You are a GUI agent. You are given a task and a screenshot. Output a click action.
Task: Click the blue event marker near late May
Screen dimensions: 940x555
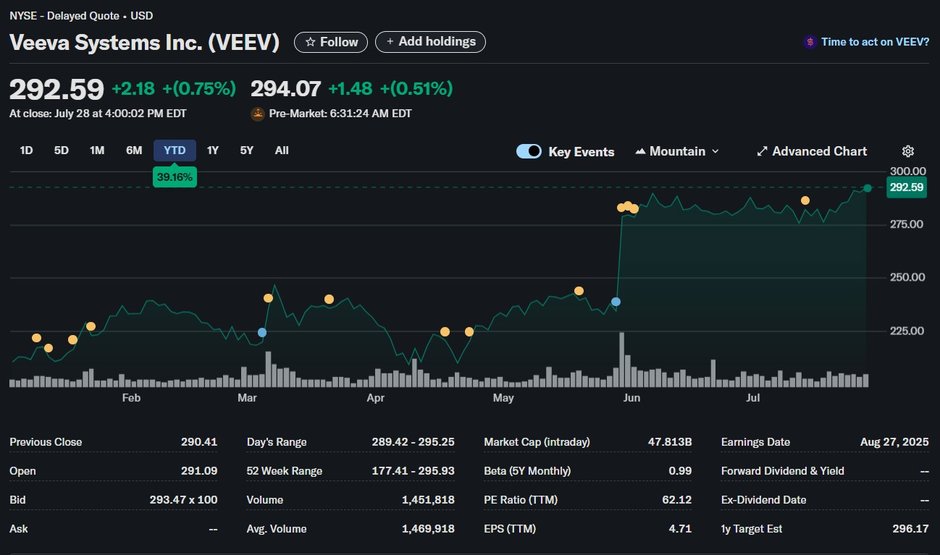pyautogui.click(x=616, y=301)
